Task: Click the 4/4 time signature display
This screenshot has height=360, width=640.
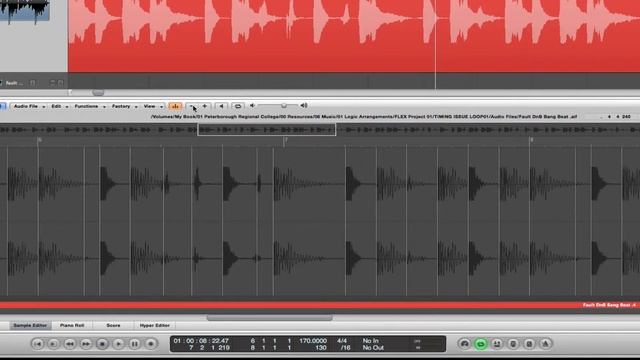Action: [x=342, y=340]
